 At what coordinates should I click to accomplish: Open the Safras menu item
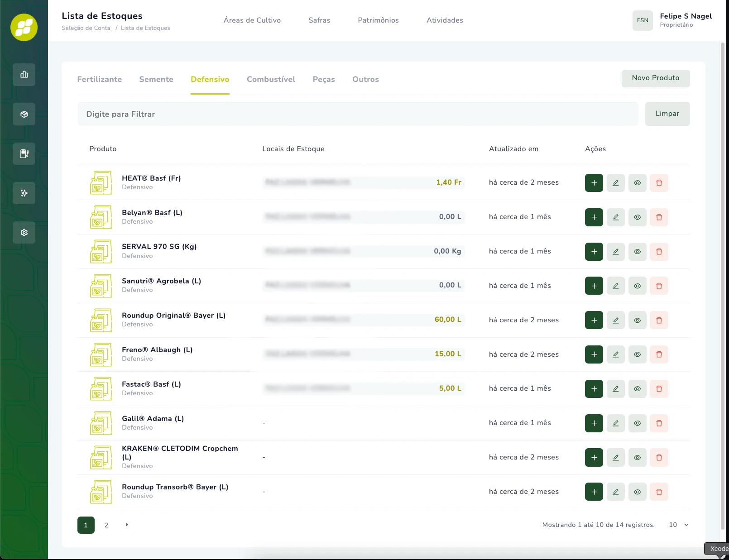[x=319, y=20]
